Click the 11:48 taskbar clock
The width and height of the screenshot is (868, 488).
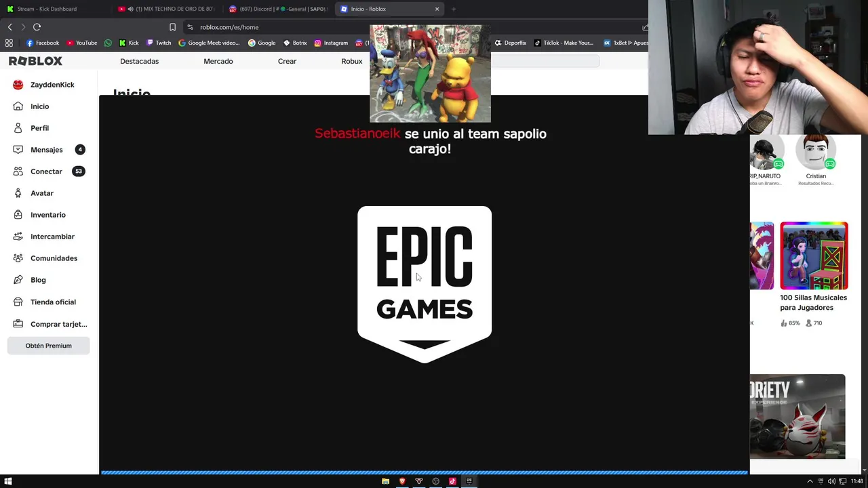(x=856, y=481)
